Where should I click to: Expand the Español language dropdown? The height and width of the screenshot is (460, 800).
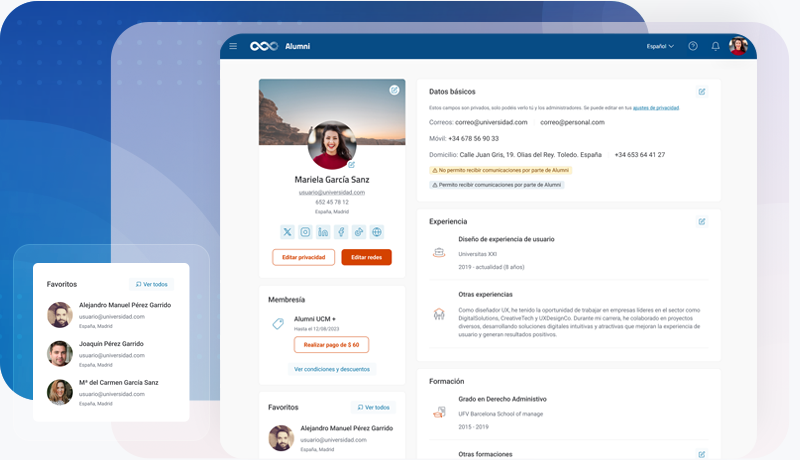tap(660, 46)
